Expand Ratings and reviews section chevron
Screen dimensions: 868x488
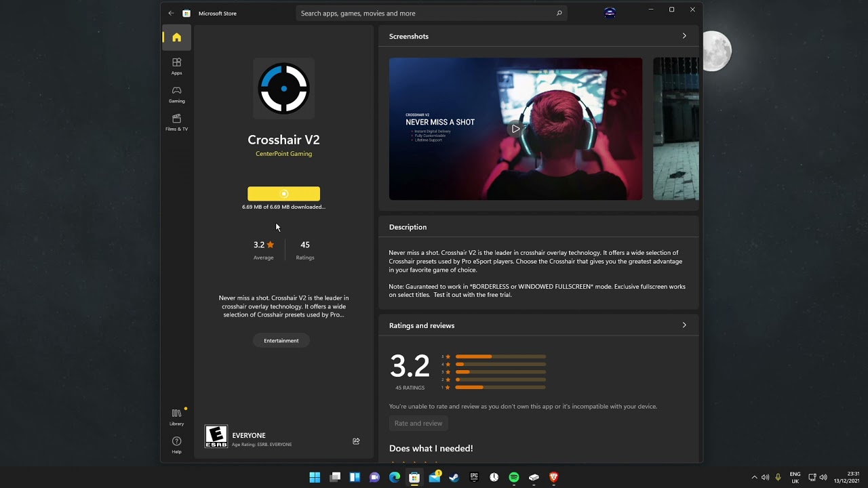[x=684, y=325]
